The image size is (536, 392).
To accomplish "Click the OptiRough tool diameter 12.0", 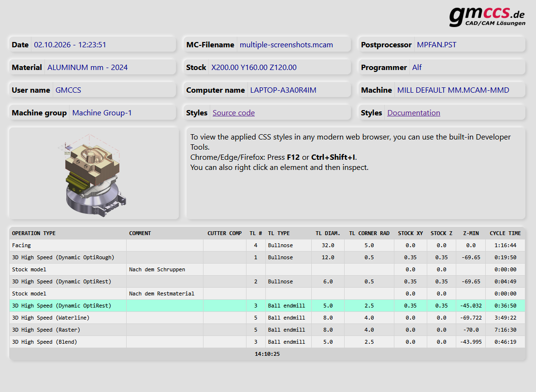I will [328, 257].
